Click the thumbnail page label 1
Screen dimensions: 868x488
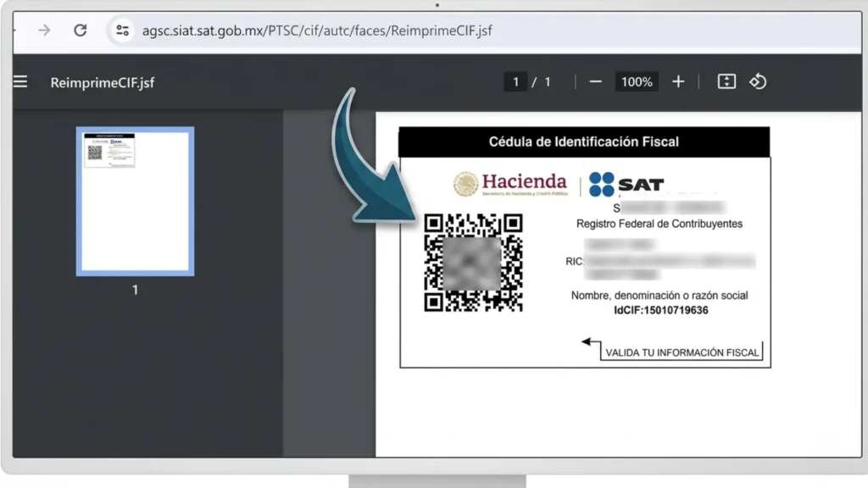[135, 290]
